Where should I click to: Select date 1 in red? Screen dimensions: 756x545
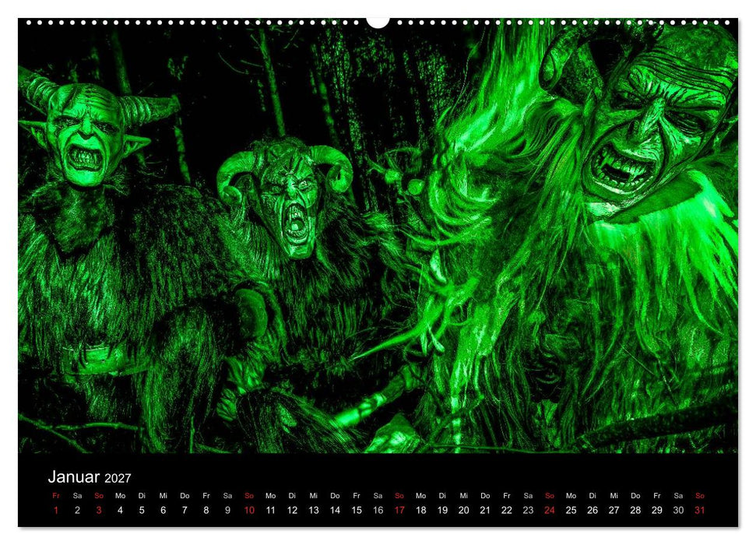56,510
